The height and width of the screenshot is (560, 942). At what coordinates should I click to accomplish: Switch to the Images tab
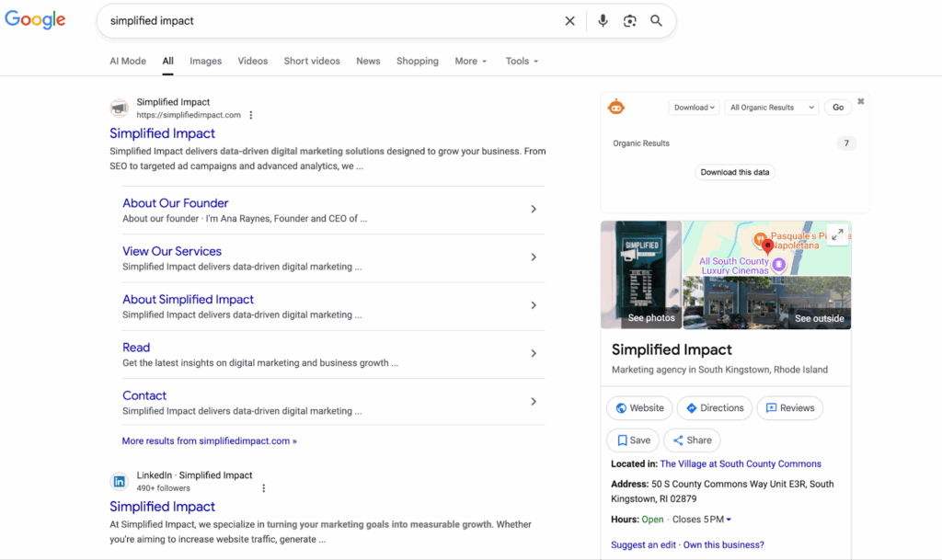(x=205, y=62)
